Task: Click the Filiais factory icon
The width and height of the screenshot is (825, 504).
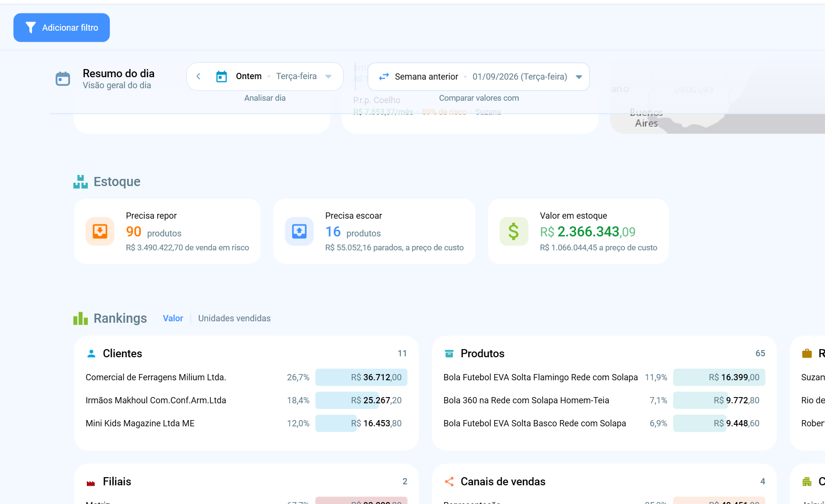Action: click(91, 482)
